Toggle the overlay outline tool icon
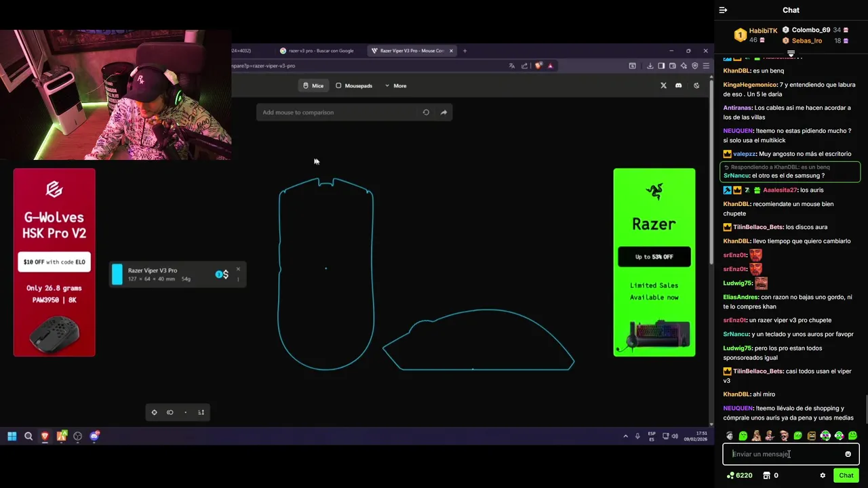Viewport: 868px width, 488px height. coord(170,412)
